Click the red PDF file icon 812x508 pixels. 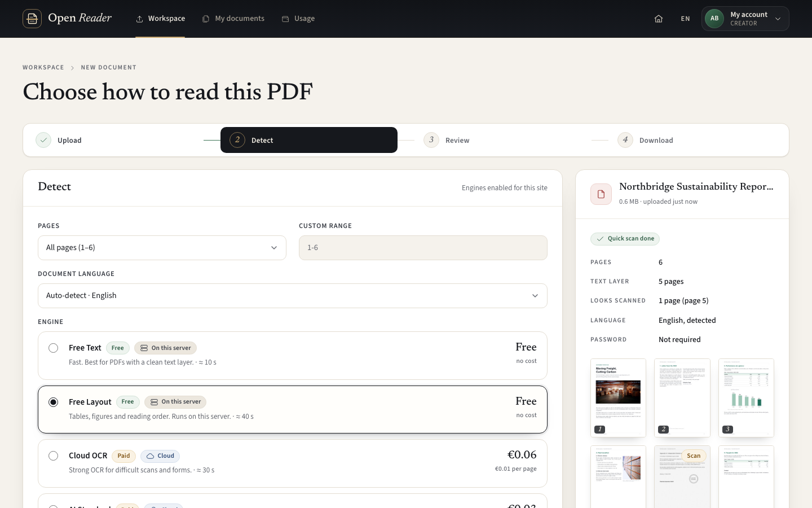pyautogui.click(x=601, y=194)
